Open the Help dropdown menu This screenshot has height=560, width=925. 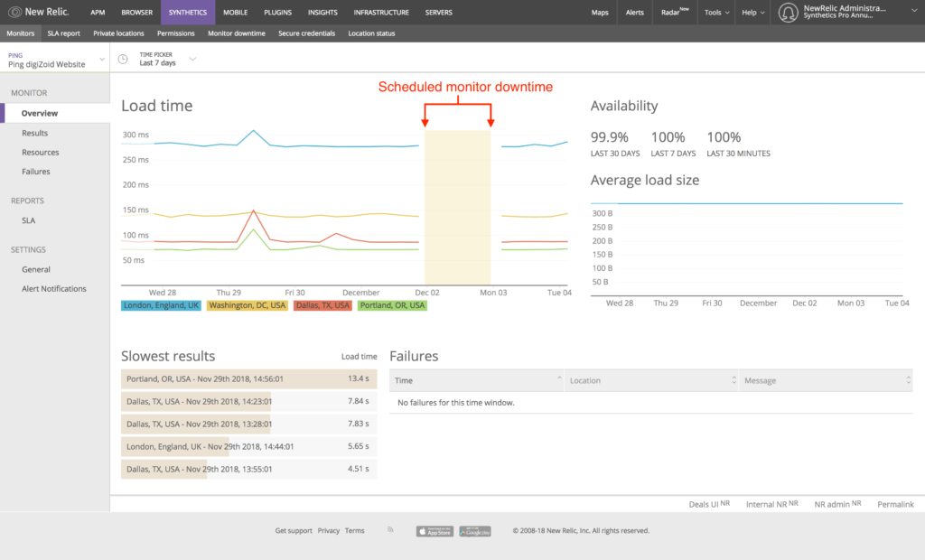tap(753, 13)
